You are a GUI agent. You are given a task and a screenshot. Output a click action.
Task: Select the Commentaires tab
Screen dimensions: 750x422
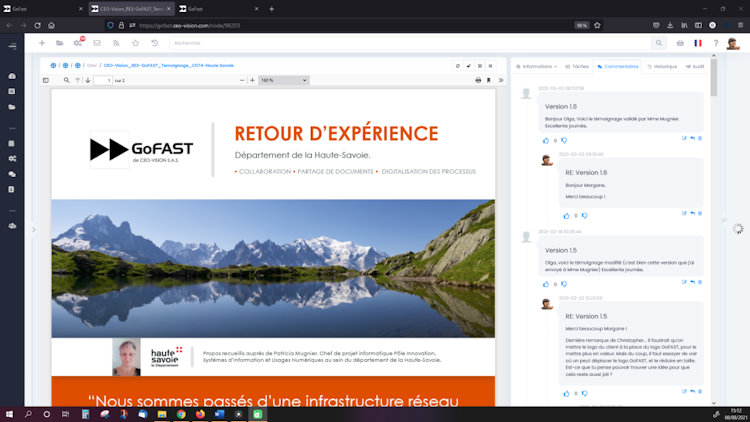(x=618, y=67)
